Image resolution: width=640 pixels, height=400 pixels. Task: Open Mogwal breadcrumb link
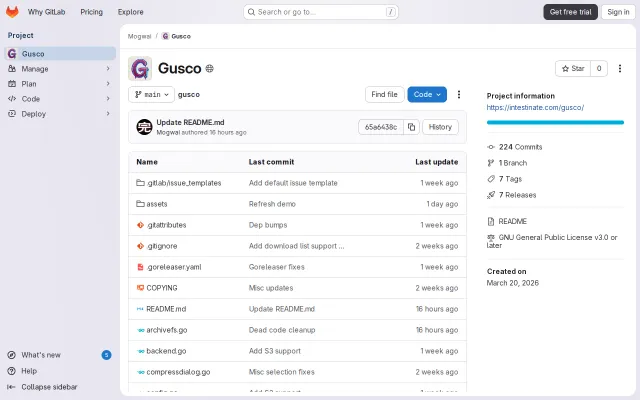coord(140,36)
